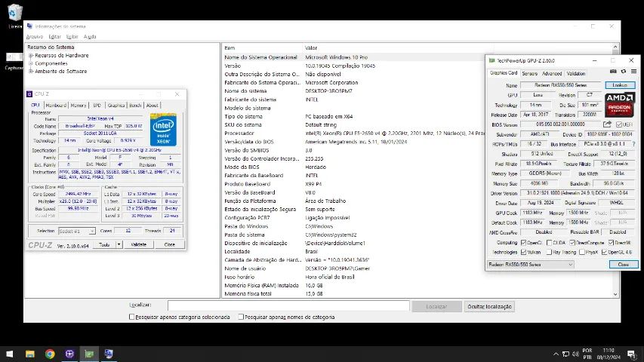Check 'Pesquisar apenas categoria selecionada' box

132,317
